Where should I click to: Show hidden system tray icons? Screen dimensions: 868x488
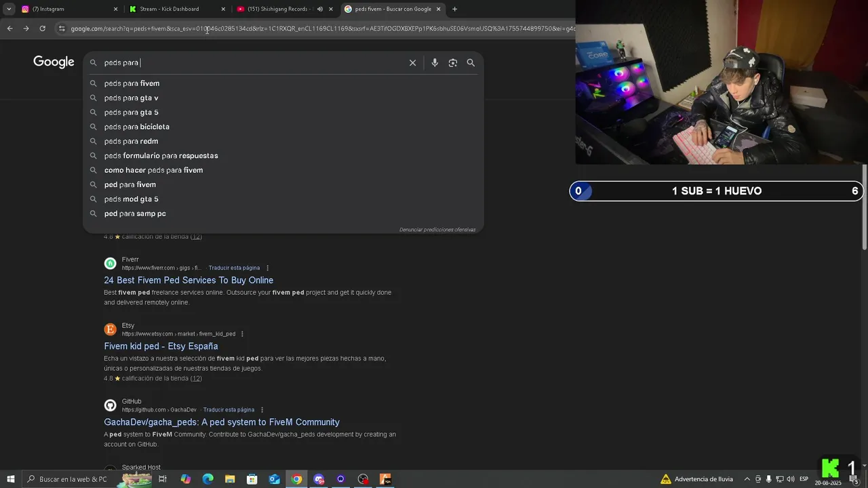tap(747, 479)
